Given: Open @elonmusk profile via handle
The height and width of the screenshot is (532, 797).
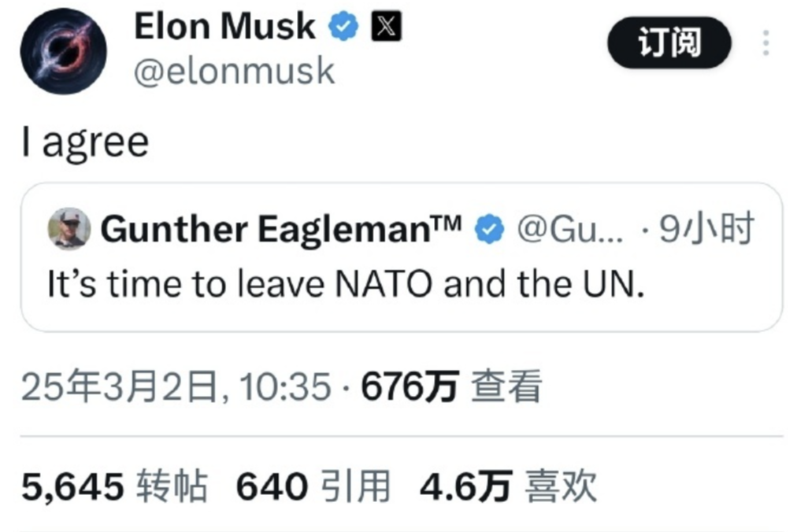Looking at the screenshot, I should point(234,71).
